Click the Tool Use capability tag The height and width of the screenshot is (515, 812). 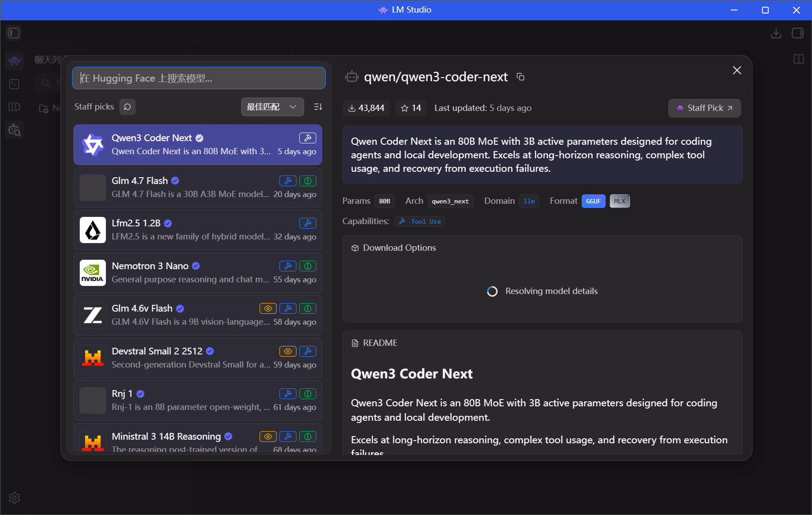tap(420, 221)
